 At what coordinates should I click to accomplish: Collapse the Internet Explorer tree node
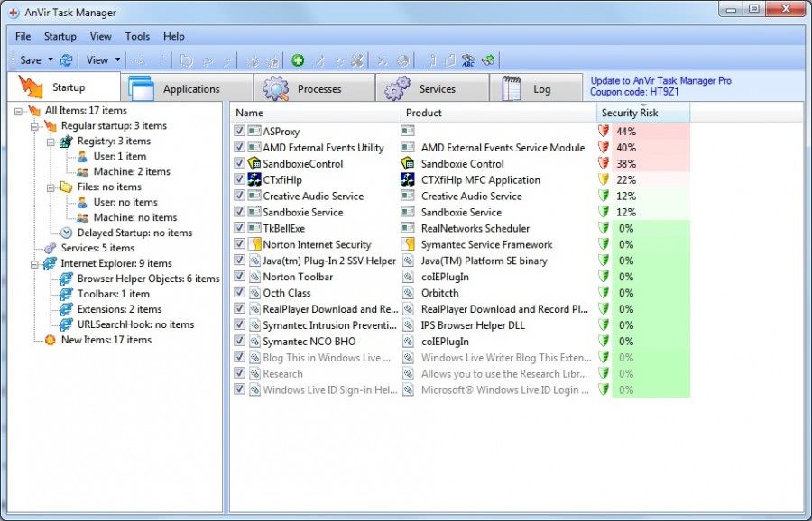(34, 264)
